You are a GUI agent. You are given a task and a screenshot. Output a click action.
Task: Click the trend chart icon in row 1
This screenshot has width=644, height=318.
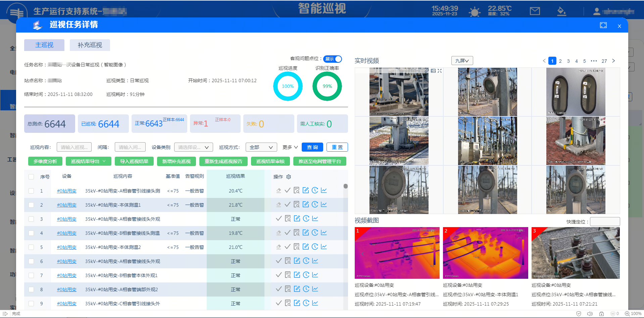click(324, 191)
